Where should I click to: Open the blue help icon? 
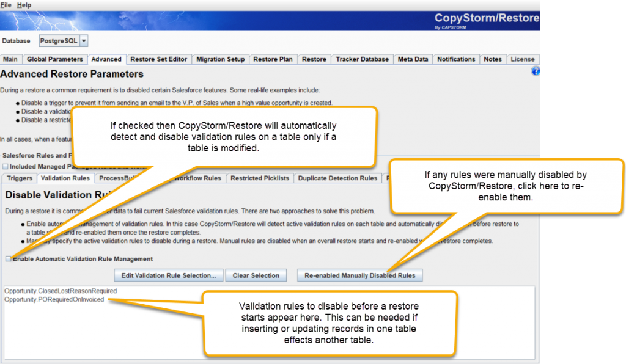tap(536, 71)
